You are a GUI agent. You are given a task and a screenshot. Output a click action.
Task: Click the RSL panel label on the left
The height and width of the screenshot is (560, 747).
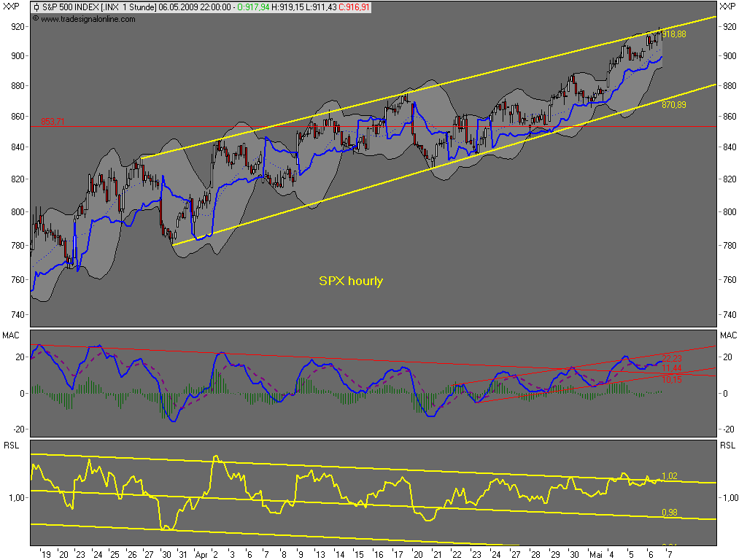(x=12, y=446)
